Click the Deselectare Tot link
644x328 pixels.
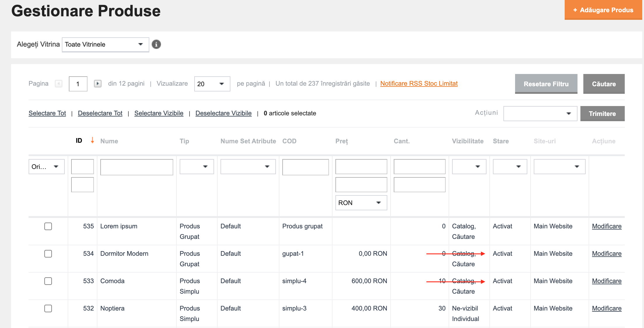tap(100, 113)
